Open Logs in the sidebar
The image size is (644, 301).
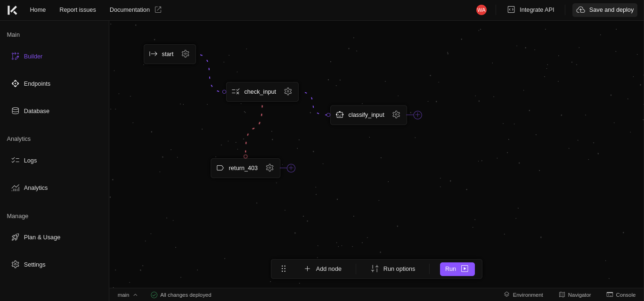coord(30,161)
